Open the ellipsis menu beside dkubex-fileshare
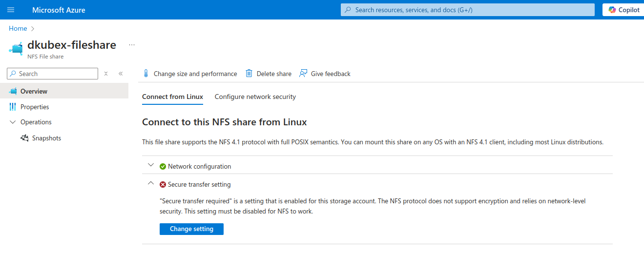This screenshot has height=253, width=644. tap(131, 45)
